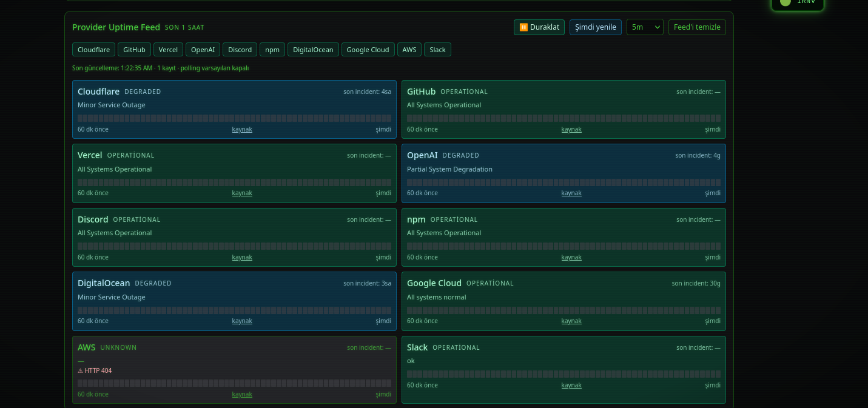Image resolution: width=868 pixels, height=408 pixels.
Task: Click the HTTP 404 warning on AWS card
Action: [x=95, y=370]
